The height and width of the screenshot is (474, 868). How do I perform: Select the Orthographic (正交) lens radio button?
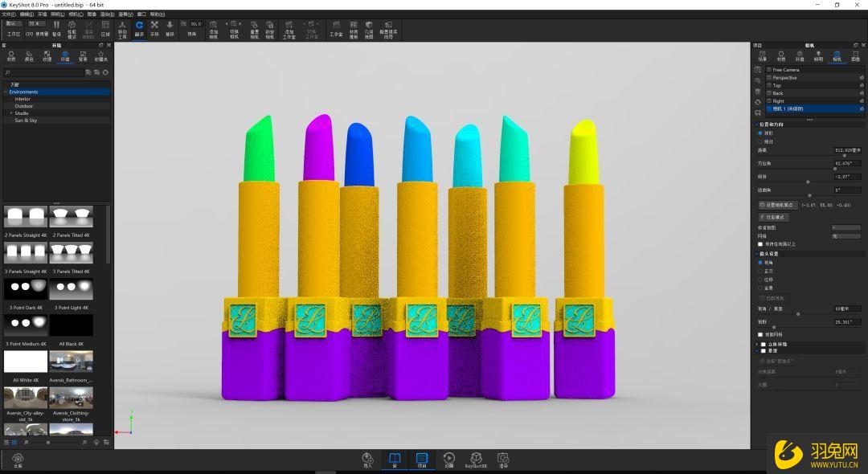point(759,271)
